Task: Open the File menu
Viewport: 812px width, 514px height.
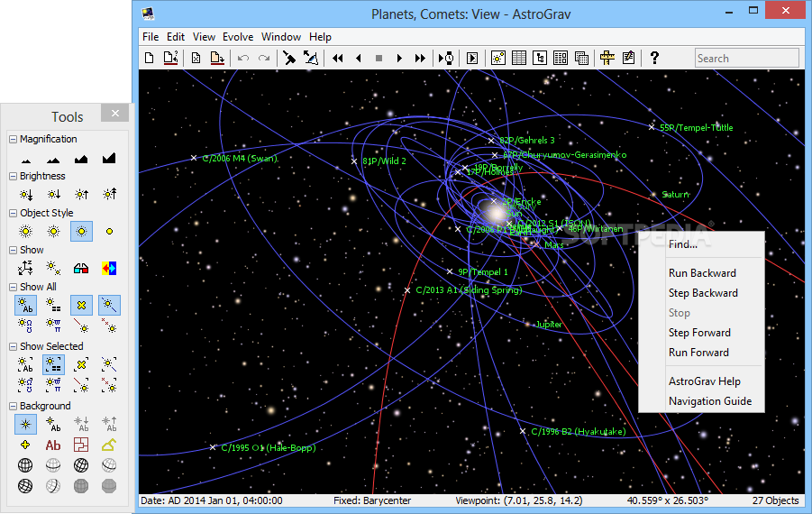Action: coord(151,37)
